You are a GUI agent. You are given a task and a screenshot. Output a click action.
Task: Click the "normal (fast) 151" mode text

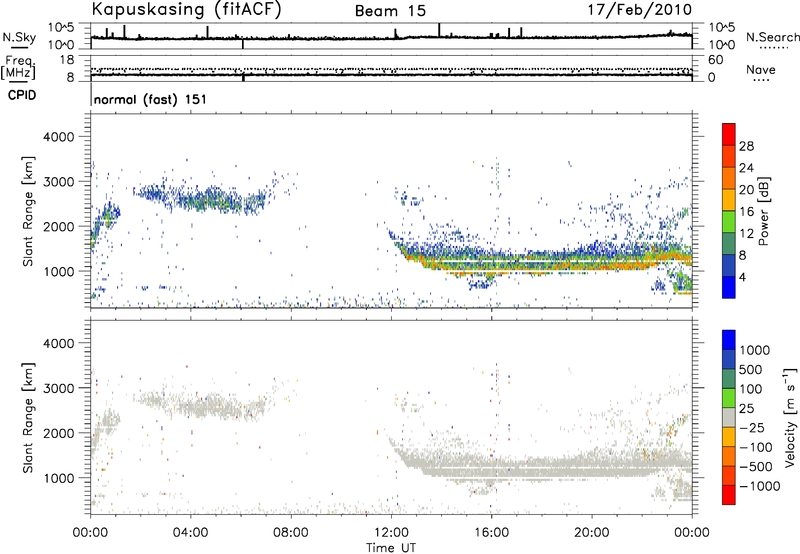[151, 99]
